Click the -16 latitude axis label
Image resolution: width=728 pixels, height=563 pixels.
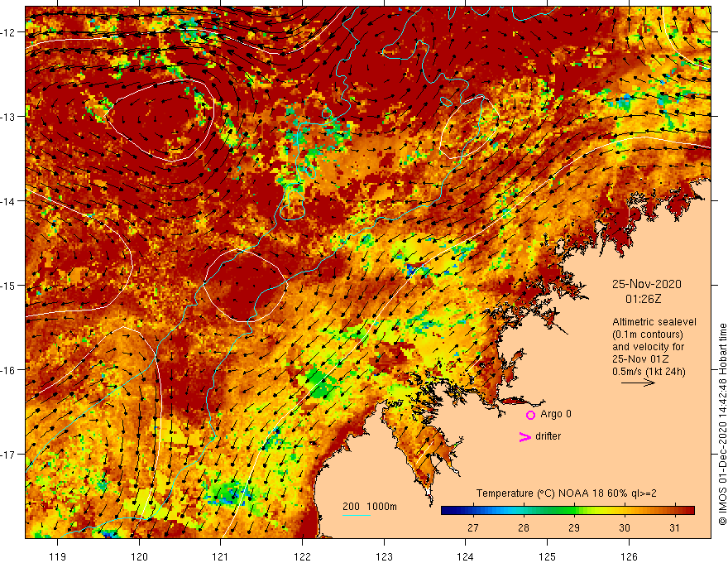tap(8, 370)
